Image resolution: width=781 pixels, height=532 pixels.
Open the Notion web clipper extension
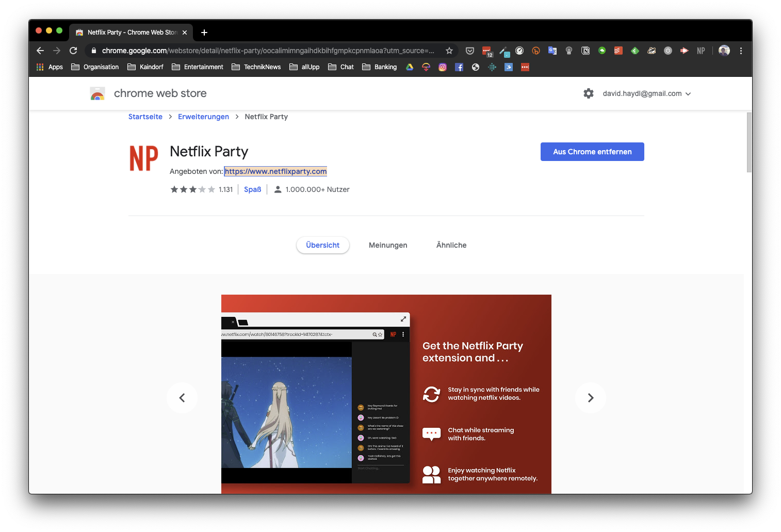(x=585, y=51)
